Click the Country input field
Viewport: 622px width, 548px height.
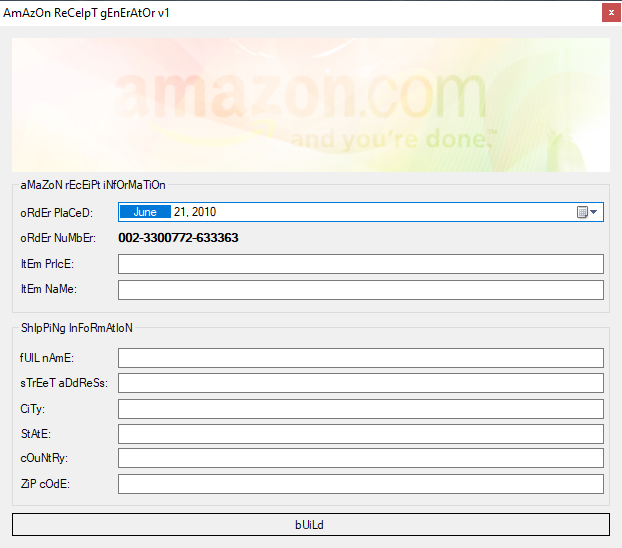click(360, 458)
